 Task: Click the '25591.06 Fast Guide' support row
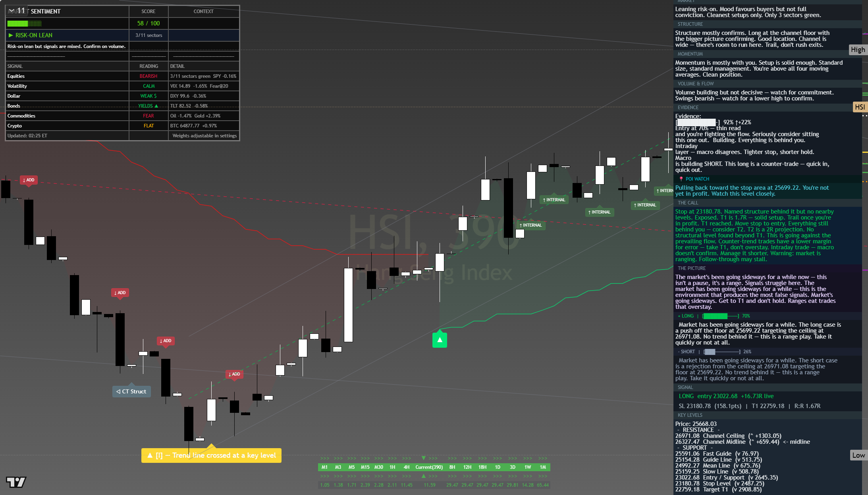[x=717, y=454]
